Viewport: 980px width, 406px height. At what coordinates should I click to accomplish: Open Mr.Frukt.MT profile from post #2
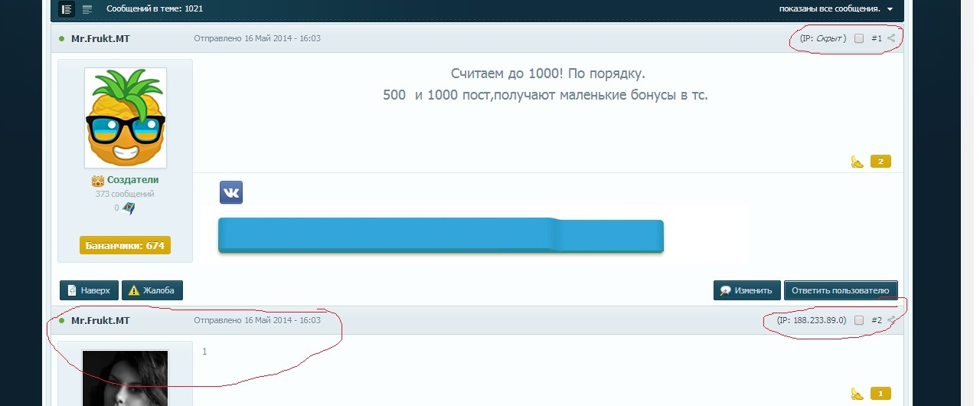click(100, 320)
